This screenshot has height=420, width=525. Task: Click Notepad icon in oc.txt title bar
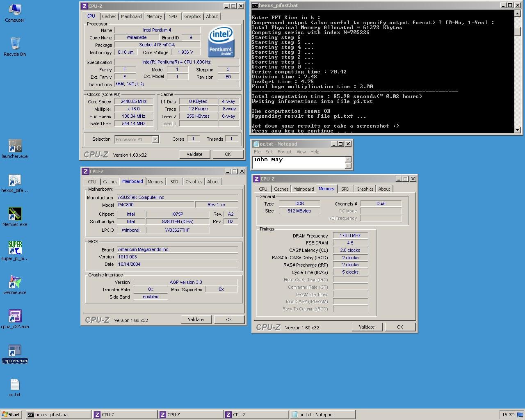256,144
